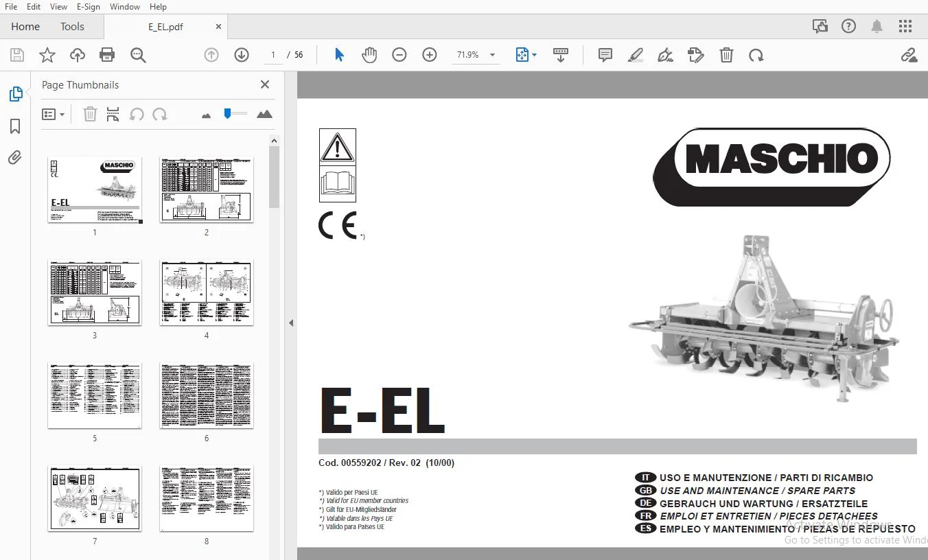This screenshot has width=928, height=560.
Task: Open the Attachments paperclip panel
Action: pos(15,158)
